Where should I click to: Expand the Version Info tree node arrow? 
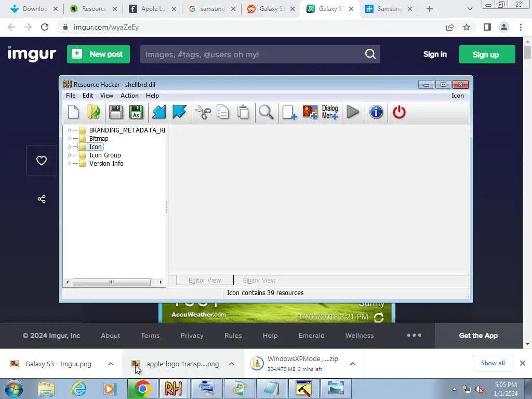[x=70, y=164]
